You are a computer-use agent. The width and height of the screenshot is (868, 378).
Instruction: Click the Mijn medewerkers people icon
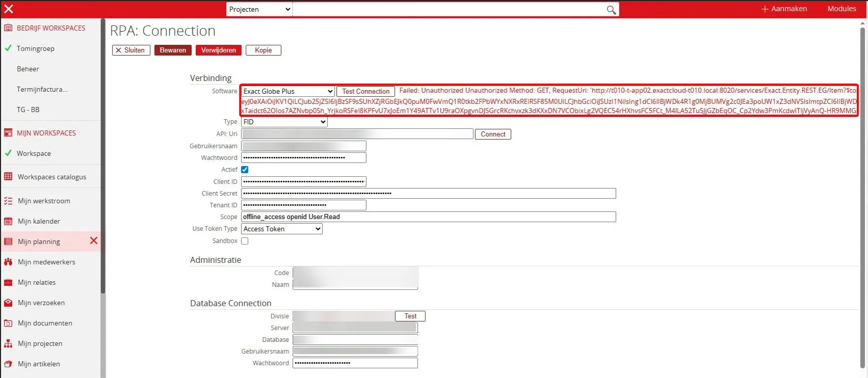click(x=8, y=262)
